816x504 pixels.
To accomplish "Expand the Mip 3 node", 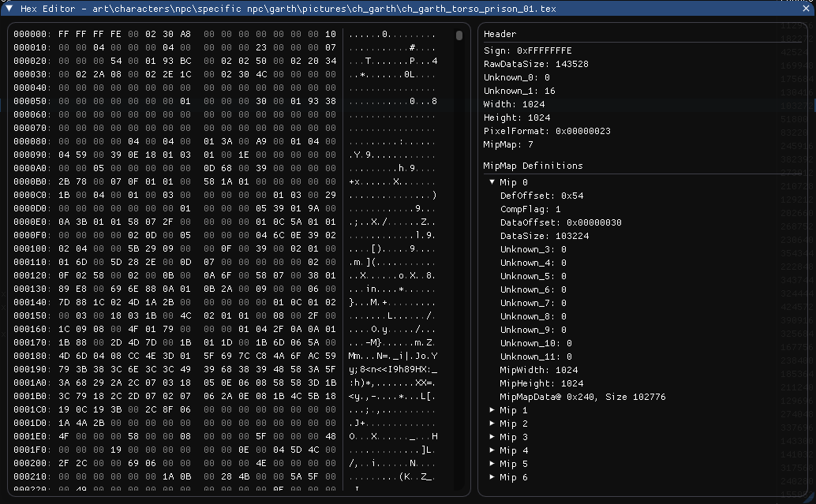I will coord(492,437).
